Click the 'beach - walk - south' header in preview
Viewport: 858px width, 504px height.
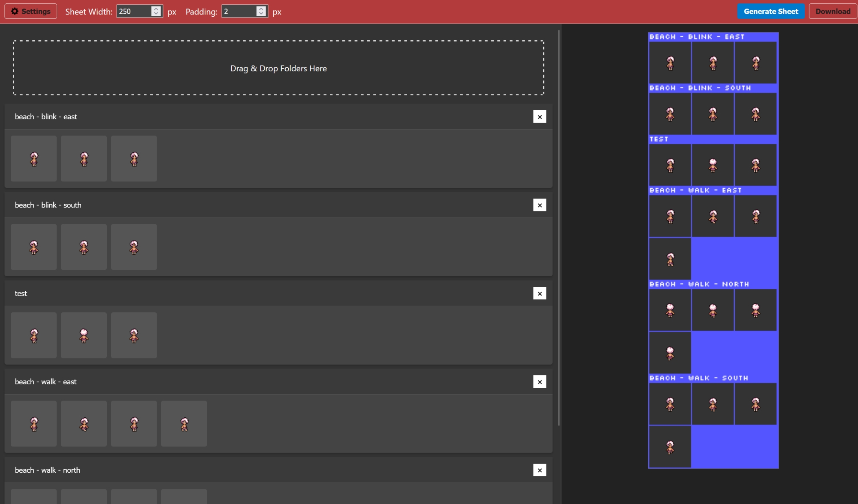698,378
